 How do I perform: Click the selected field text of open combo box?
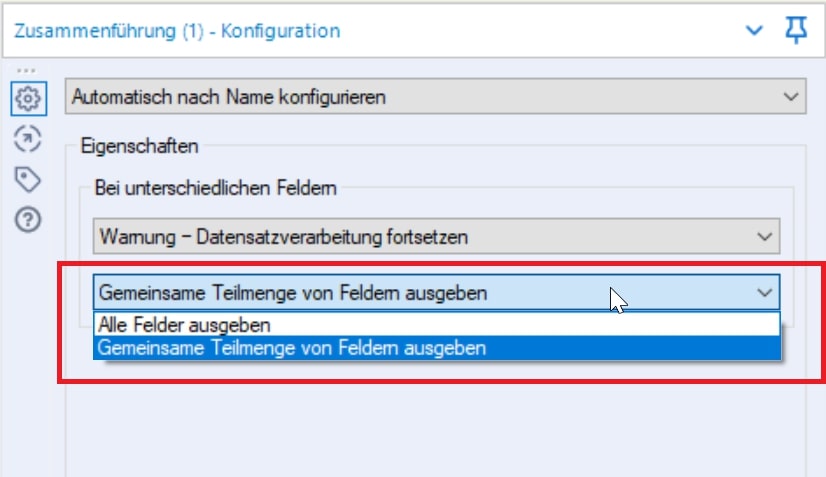292,293
